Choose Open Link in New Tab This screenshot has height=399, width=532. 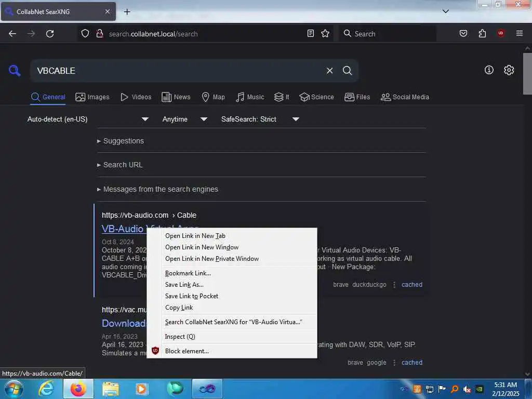pyautogui.click(x=232, y=236)
